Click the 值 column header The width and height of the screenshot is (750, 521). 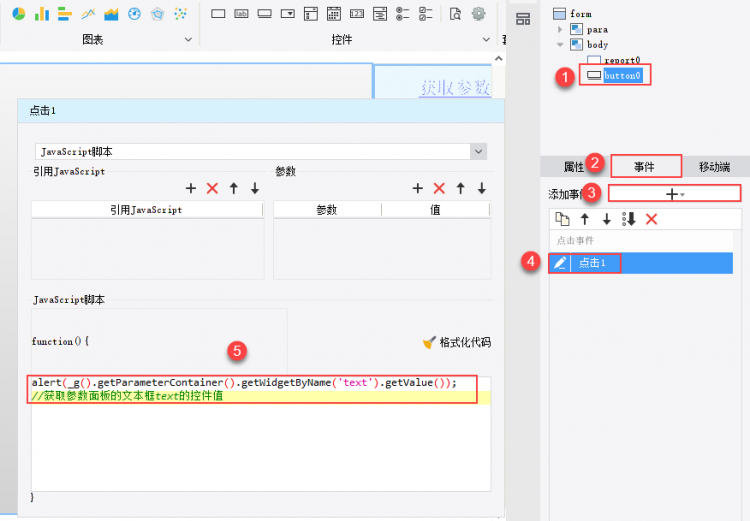(435, 210)
